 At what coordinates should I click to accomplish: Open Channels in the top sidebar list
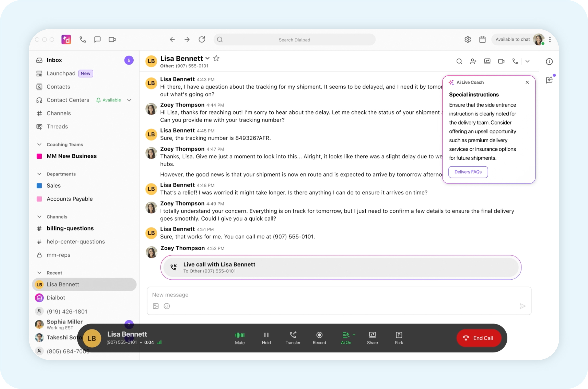click(84, 113)
